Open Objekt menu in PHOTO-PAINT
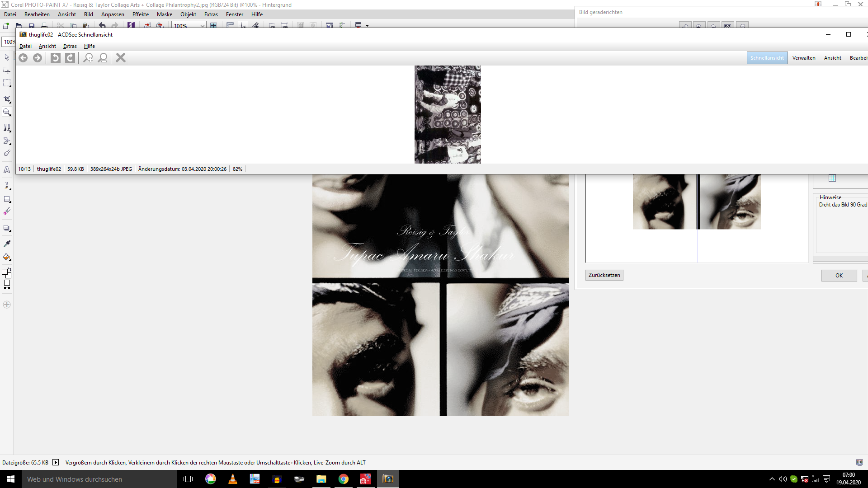The width and height of the screenshot is (868, 488). tap(188, 14)
